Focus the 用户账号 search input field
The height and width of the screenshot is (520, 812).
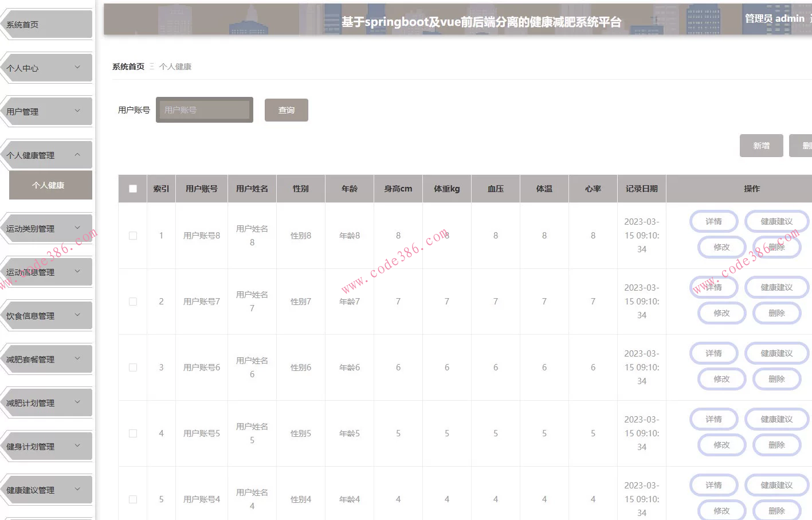205,110
